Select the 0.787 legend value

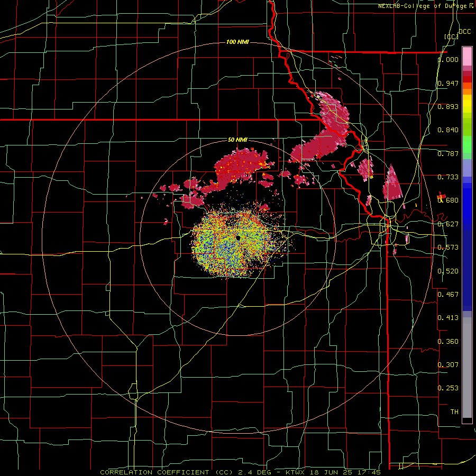448,153
